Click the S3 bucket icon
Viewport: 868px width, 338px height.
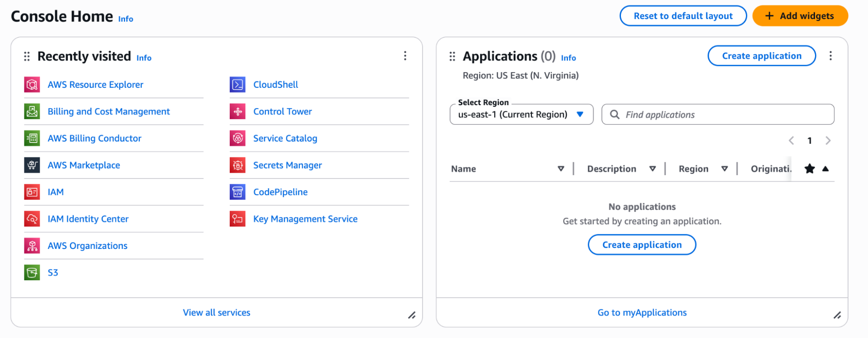click(x=32, y=273)
